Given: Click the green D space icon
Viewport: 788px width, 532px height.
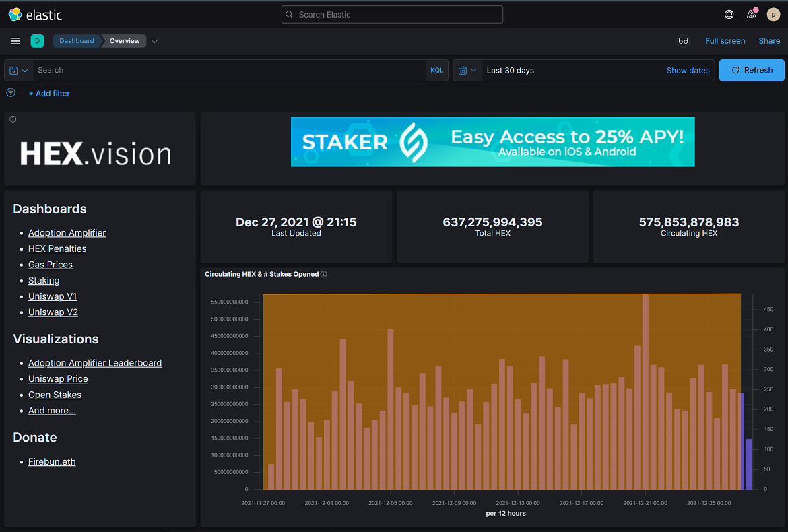Looking at the screenshot, I should tap(37, 41).
